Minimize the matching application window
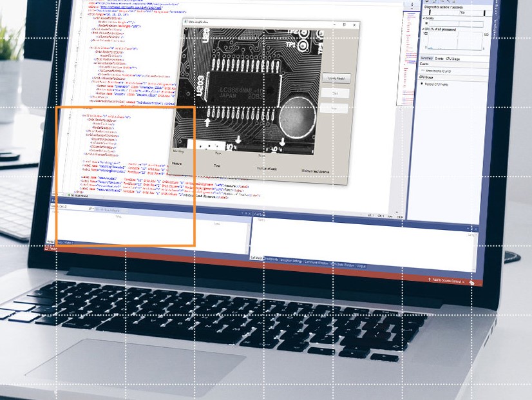The image size is (532, 400). pyautogui.click(x=334, y=24)
